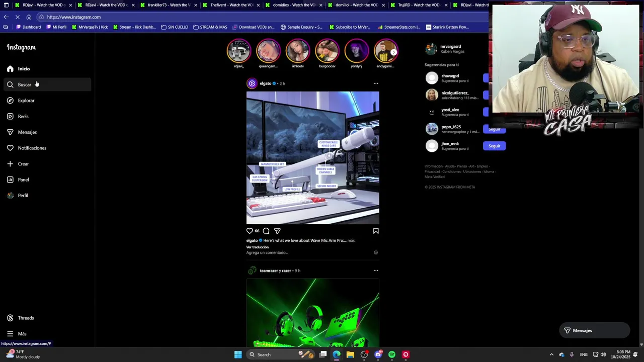Follow jhxn_mnk with Seguir
The width and height of the screenshot is (644, 362).
pos(494,146)
